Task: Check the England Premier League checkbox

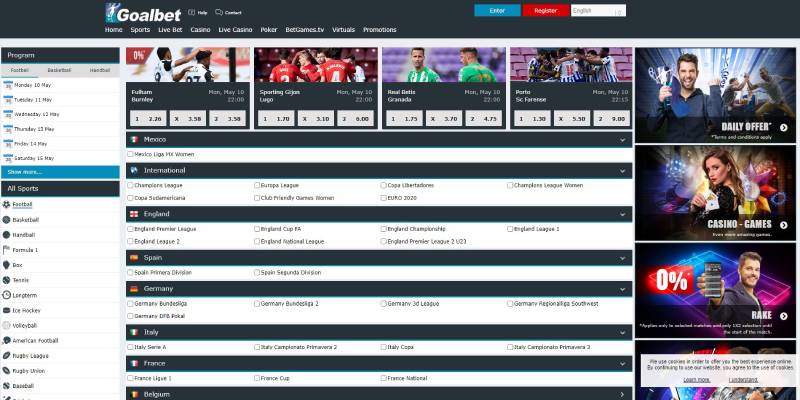Action: (130, 229)
